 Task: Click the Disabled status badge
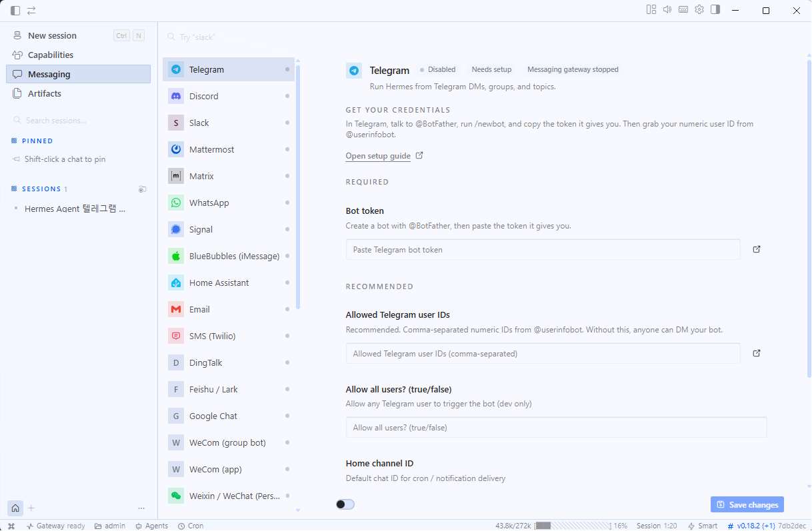(437, 69)
